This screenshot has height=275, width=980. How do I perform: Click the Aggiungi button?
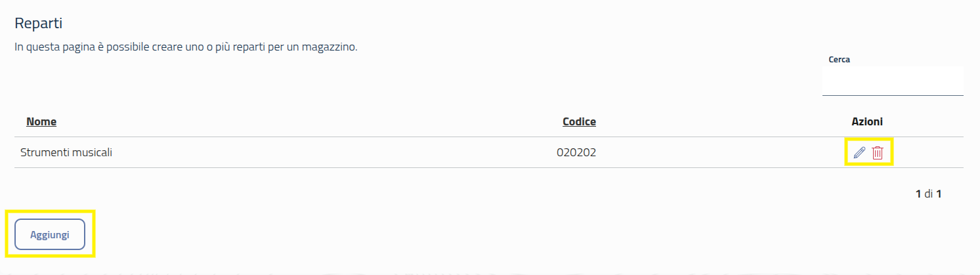pos(50,234)
